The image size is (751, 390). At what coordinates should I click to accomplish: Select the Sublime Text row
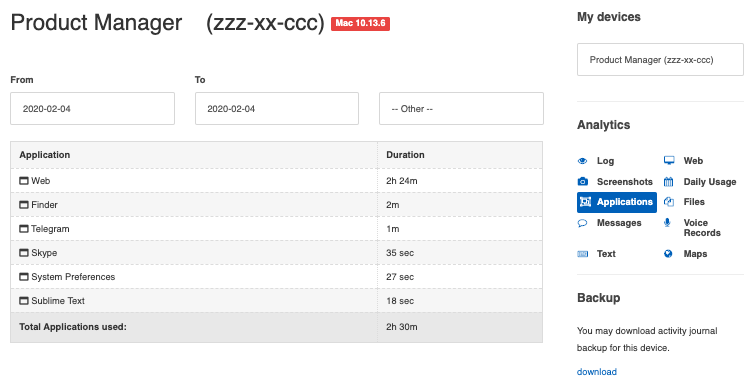point(276,300)
